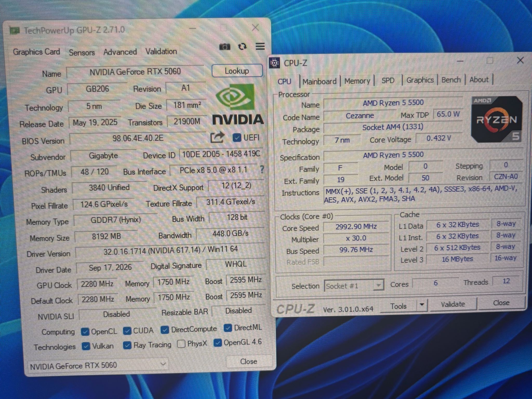Click the Release Date value May 19, 2025

click(x=95, y=122)
